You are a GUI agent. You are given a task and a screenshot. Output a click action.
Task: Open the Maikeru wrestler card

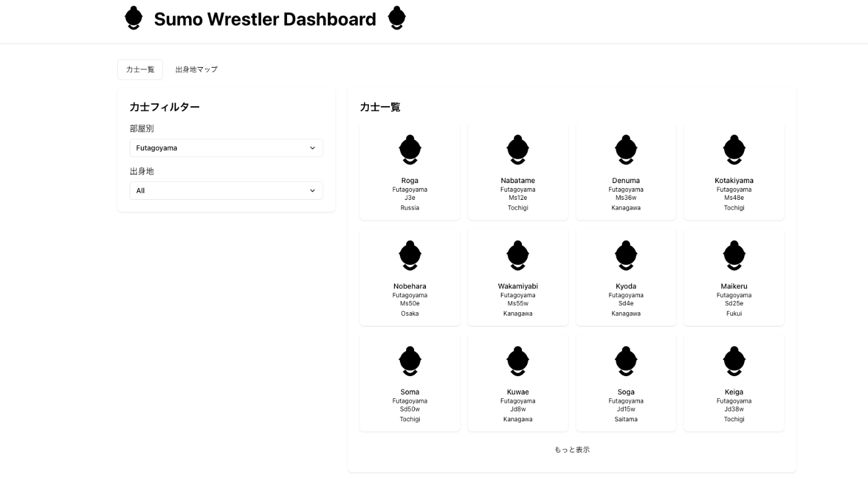pos(734,277)
